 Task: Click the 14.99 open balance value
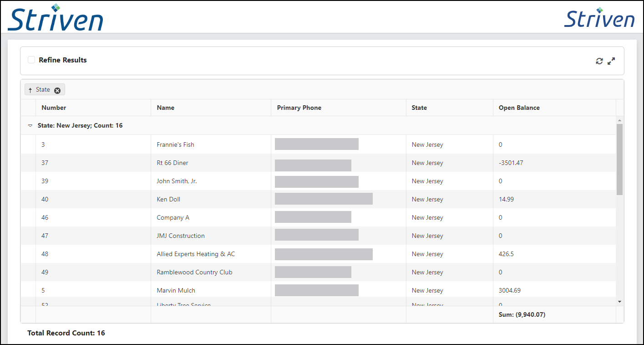click(507, 199)
